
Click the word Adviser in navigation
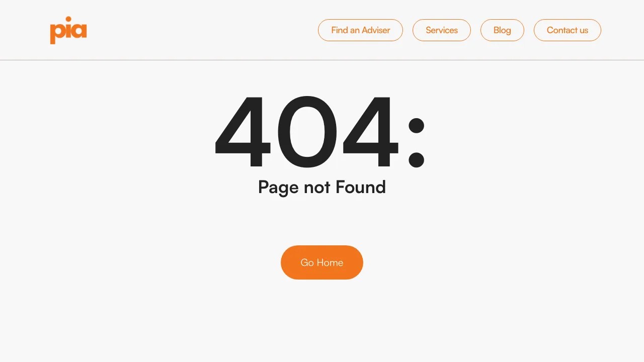click(x=376, y=30)
